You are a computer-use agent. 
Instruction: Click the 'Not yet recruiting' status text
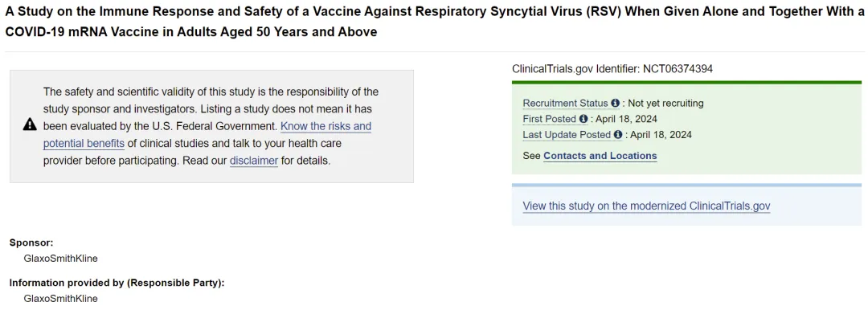665,103
